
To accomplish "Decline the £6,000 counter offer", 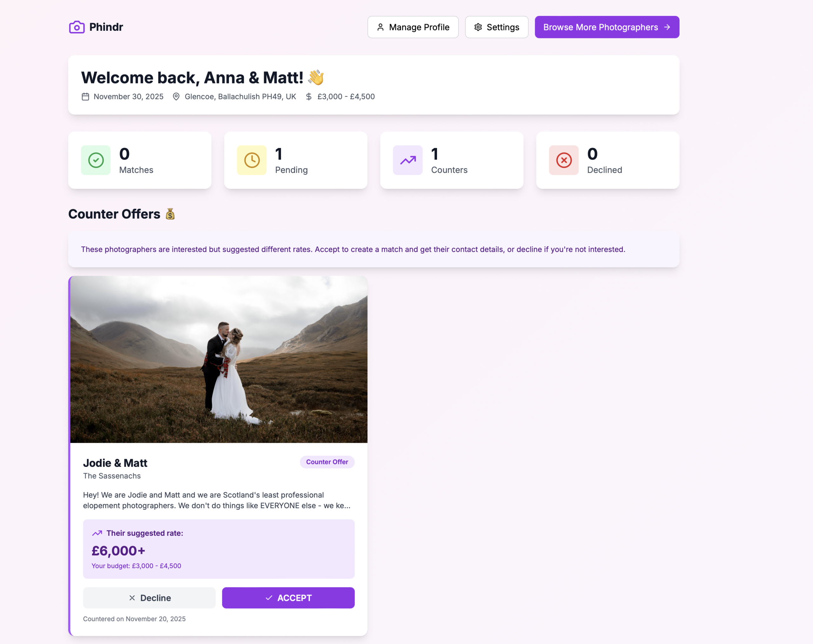I will click(x=149, y=598).
